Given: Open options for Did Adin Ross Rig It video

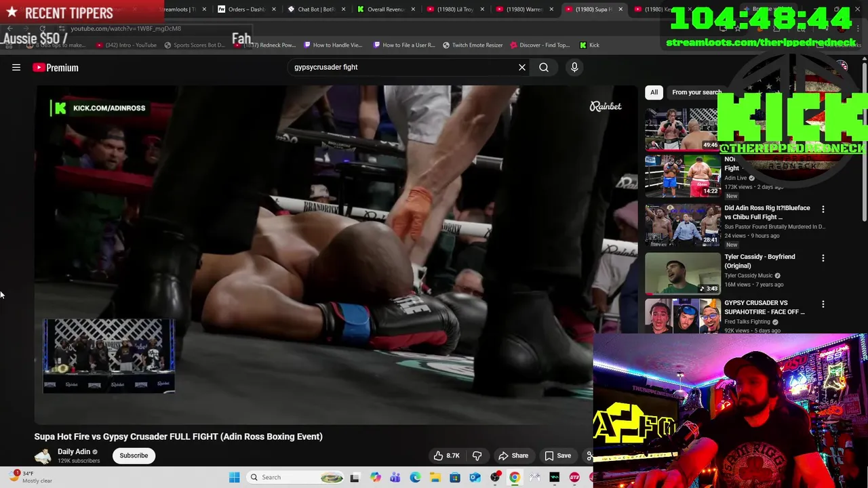Looking at the screenshot, I should 823,209.
